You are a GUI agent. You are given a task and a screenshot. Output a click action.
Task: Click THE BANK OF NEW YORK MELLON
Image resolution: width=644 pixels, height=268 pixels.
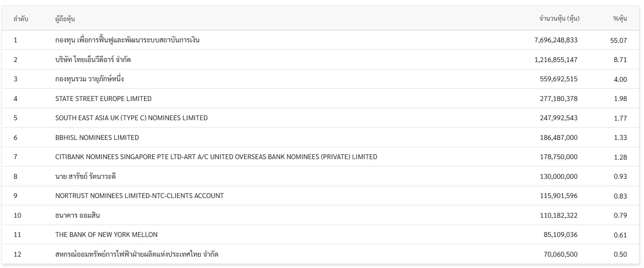pyautogui.click(x=106, y=234)
